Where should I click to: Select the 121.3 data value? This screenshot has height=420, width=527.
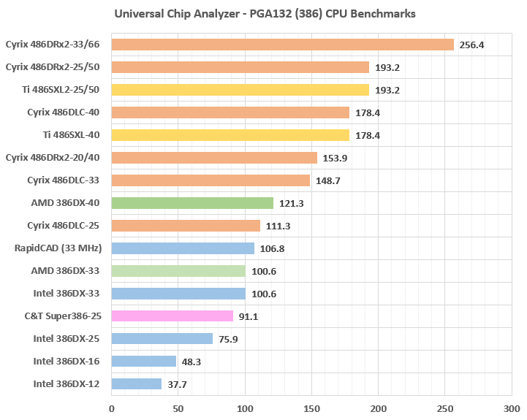pyautogui.click(x=292, y=203)
